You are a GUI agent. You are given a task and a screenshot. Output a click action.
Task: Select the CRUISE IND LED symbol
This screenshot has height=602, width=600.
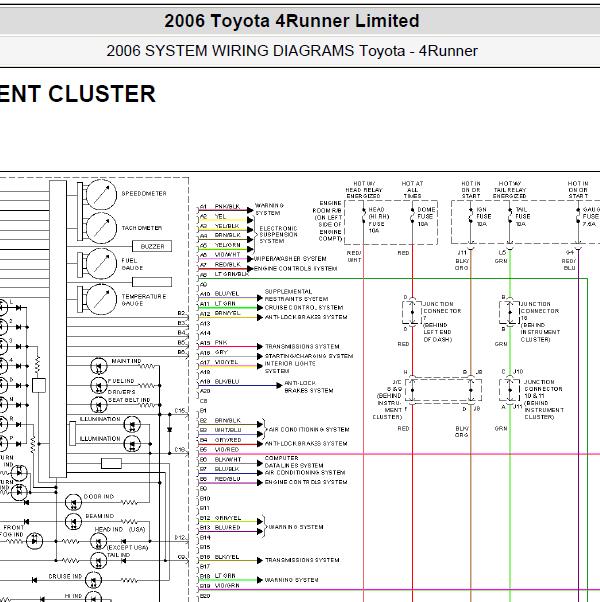point(93,580)
